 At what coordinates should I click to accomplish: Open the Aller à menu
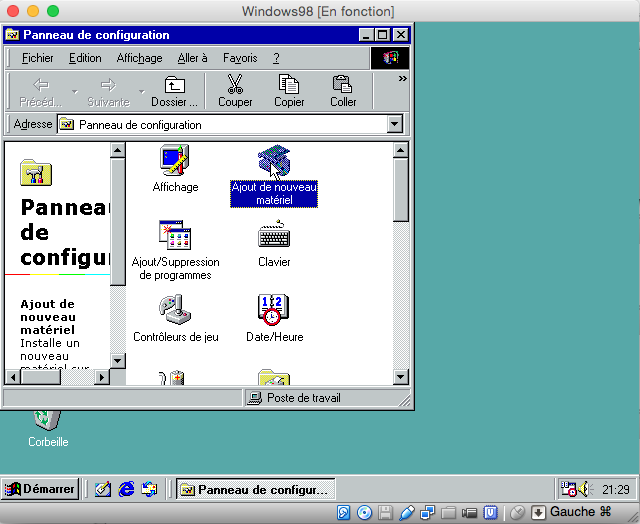pos(192,58)
